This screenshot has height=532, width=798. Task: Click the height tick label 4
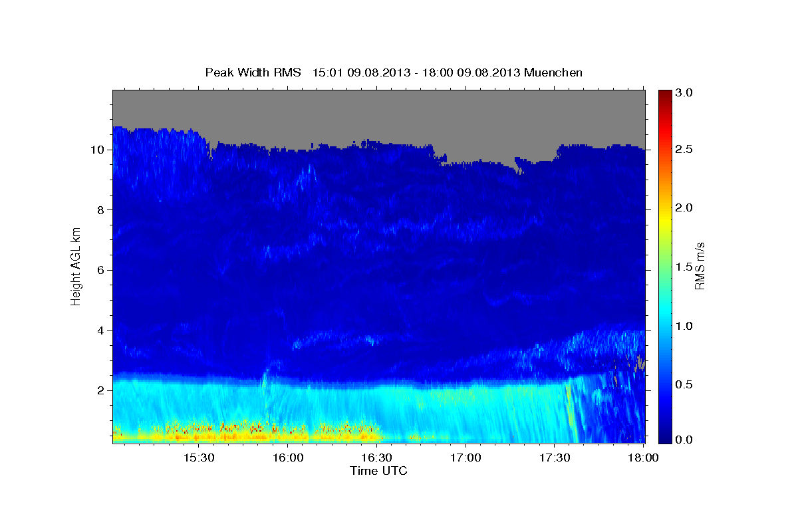[102, 331]
